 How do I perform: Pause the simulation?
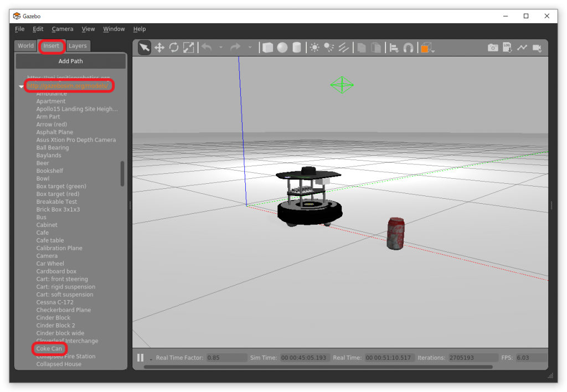tap(140, 358)
